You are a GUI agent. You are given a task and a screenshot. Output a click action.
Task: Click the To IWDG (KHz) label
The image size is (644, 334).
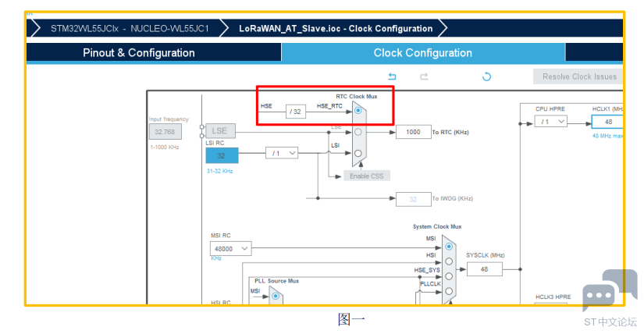point(452,198)
